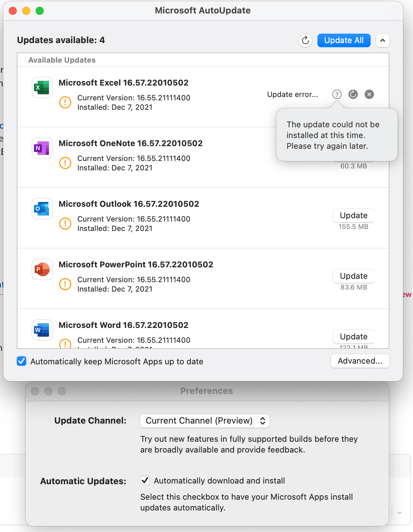Click the 60.3 MB size label for OneNote
Viewport: 413px width, 532px height.
coord(353,166)
